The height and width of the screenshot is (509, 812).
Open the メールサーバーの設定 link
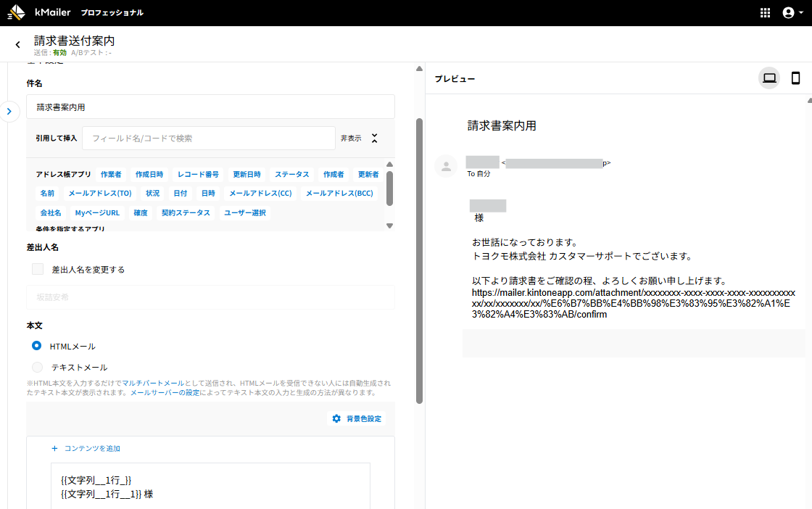pos(165,392)
